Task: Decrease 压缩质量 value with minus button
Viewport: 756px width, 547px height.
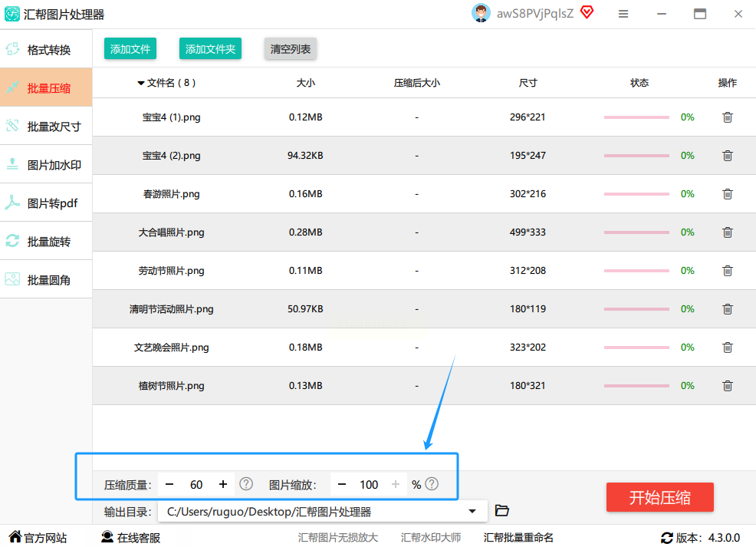Action: (x=170, y=484)
